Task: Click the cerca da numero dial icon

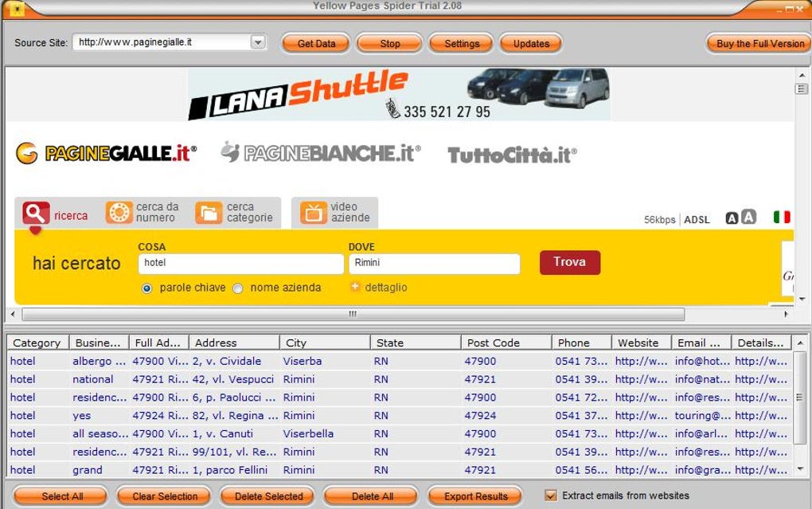Action: point(119,213)
